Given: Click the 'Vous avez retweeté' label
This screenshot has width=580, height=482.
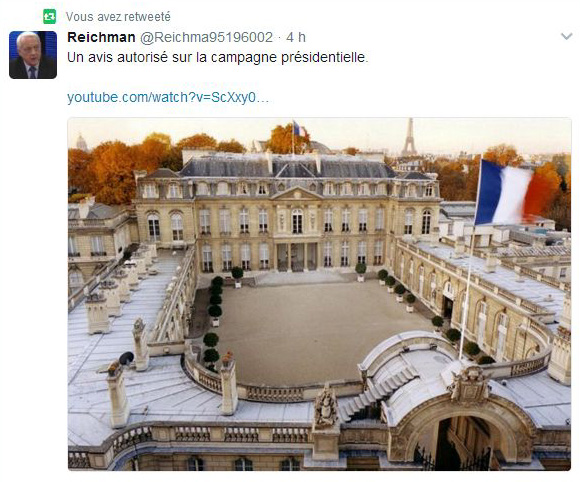Looking at the screenshot, I should point(118,17).
